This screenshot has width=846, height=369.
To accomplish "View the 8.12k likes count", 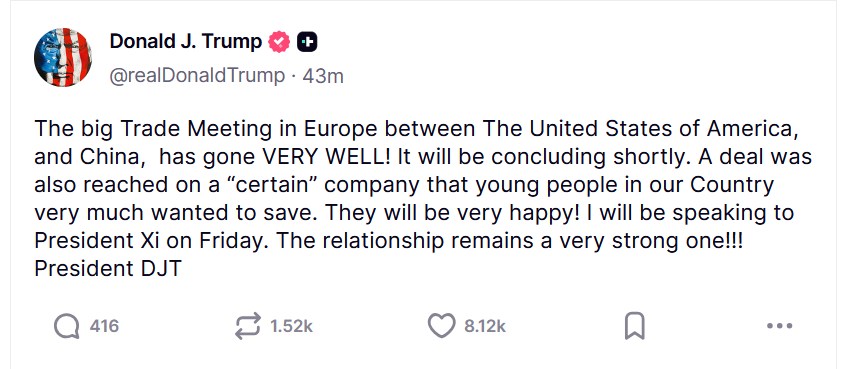I will [485, 326].
